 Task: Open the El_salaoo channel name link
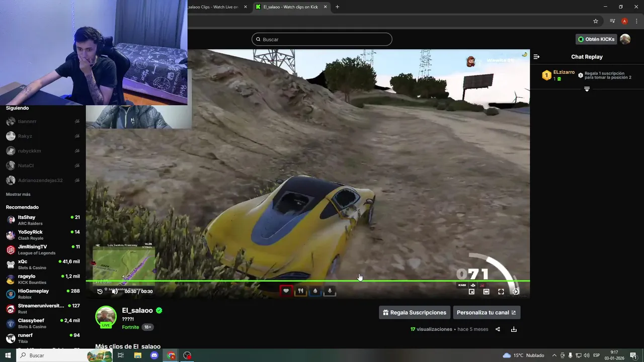137,311
